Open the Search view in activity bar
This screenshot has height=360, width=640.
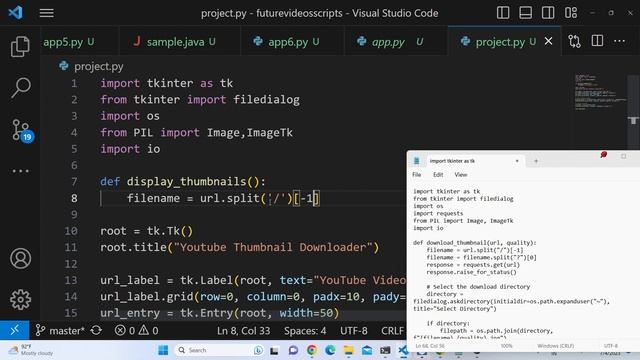tap(20, 87)
